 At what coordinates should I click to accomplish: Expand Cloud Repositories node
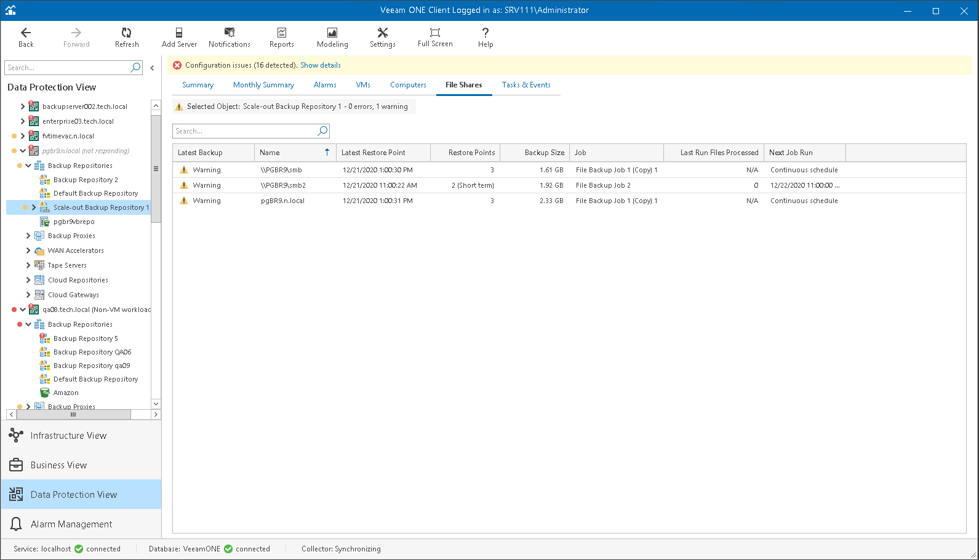pyautogui.click(x=28, y=280)
